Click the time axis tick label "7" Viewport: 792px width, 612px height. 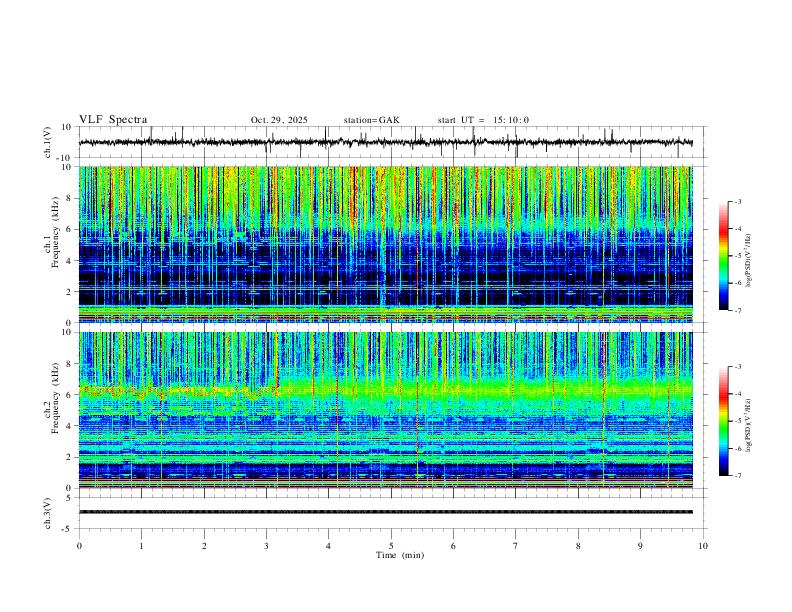(516, 546)
